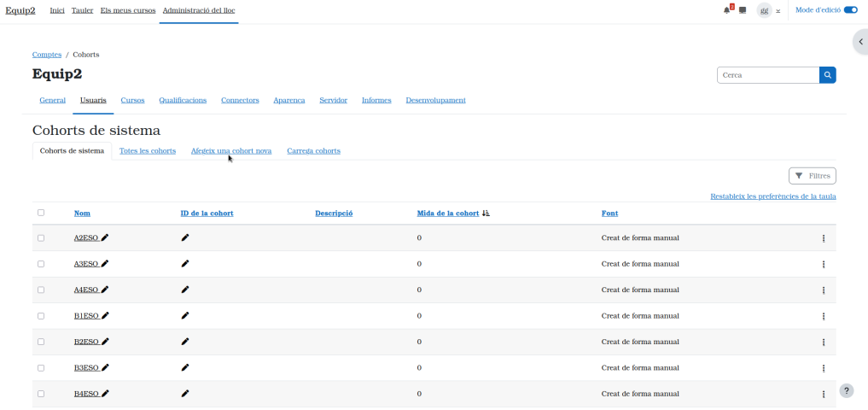Edit the B3ESO cohort name pencil
Image resolution: width=868 pixels, height=410 pixels.
(105, 368)
